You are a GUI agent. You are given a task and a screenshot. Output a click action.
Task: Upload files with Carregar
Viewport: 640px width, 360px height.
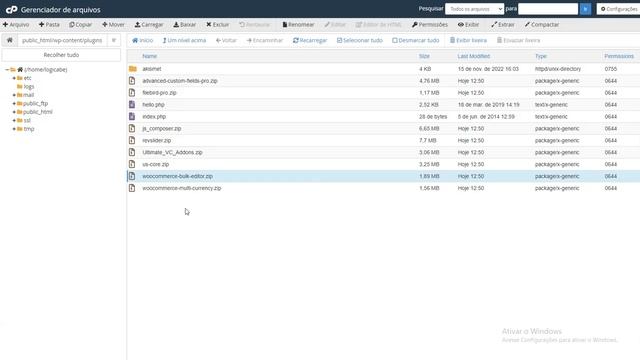tap(149, 24)
